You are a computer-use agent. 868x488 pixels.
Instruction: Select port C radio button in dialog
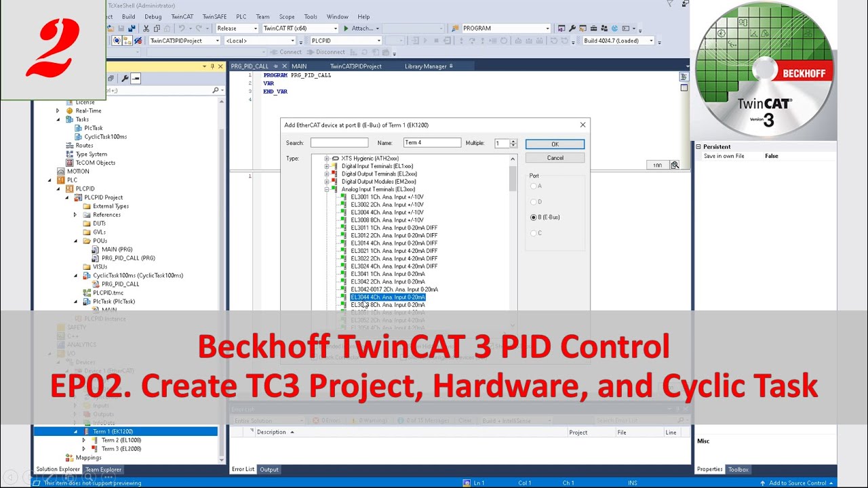point(534,233)
